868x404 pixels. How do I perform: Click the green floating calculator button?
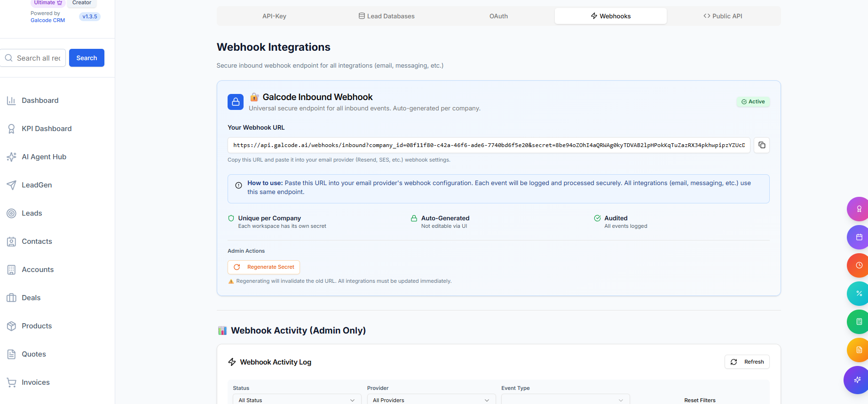click(x=858, y=322)
